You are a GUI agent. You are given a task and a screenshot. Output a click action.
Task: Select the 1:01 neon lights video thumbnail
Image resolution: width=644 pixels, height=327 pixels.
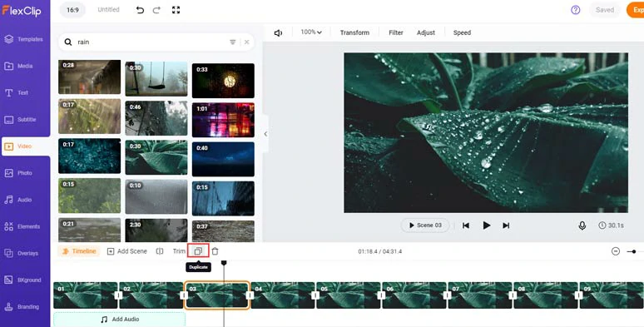click(x=223, y=120)
